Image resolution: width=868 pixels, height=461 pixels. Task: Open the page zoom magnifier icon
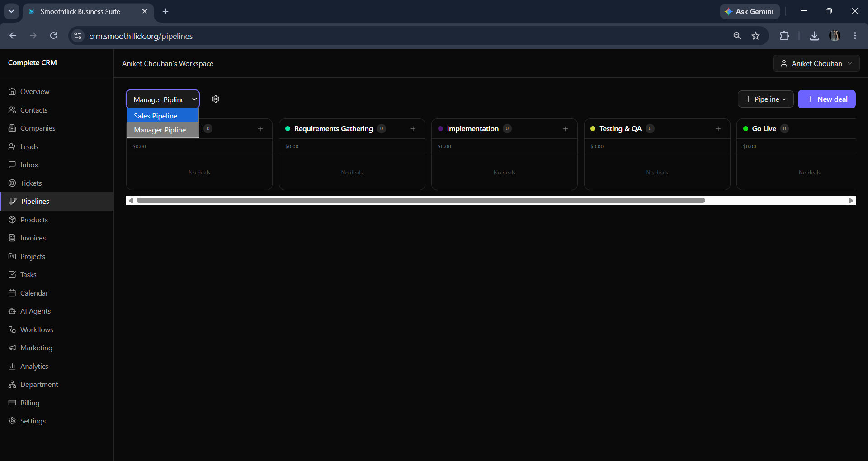tap(737, 36)
